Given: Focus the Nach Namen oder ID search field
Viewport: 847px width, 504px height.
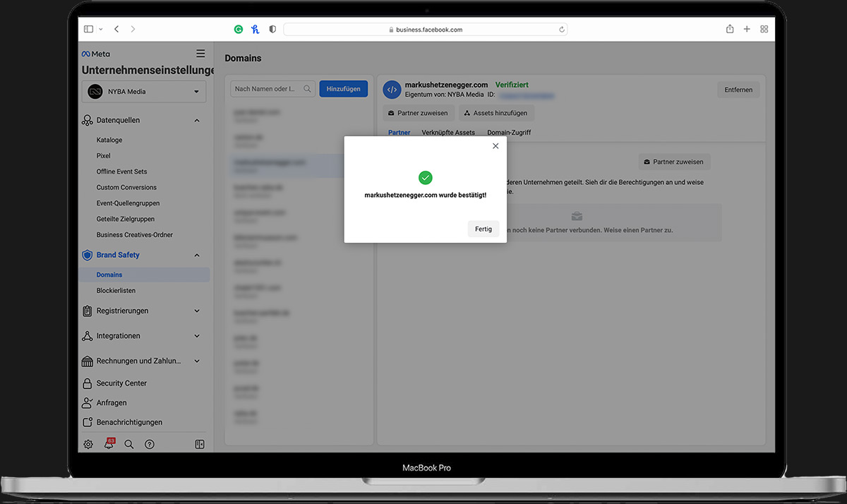Looking at the screenshot, I should coord(273,89).
